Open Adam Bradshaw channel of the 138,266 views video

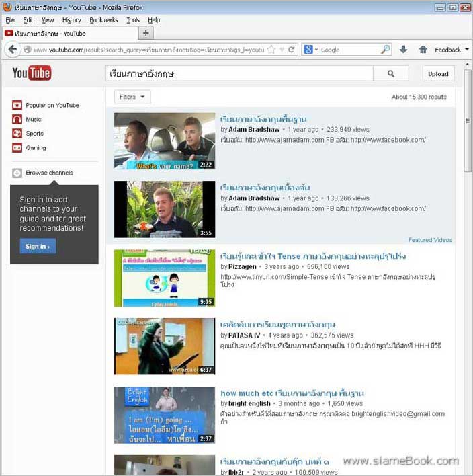coord(254,198)
